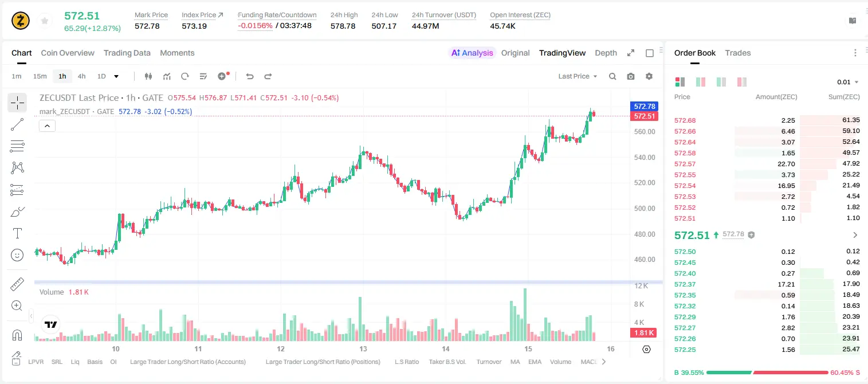The width and height of the screenshot is (868, 384).
Task: Expand the timeframe dropdown next to 1D
Action: (116, 76)
